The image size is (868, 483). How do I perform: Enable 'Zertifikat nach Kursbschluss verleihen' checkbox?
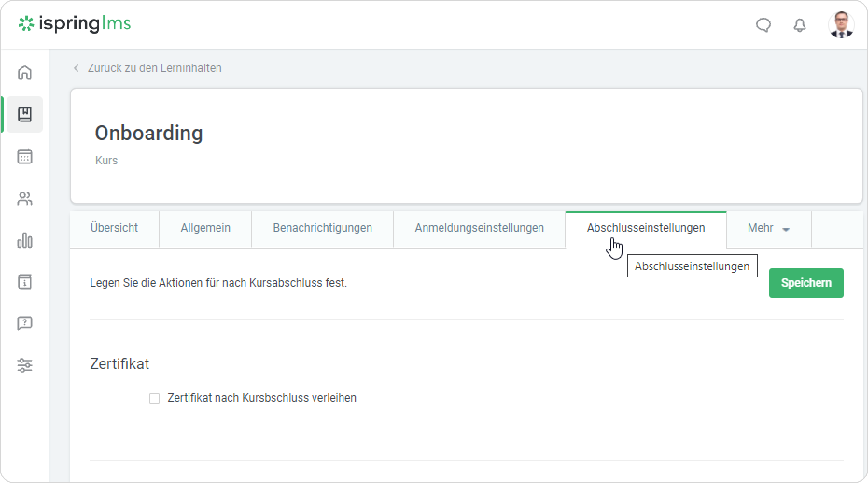coord(154,398)
